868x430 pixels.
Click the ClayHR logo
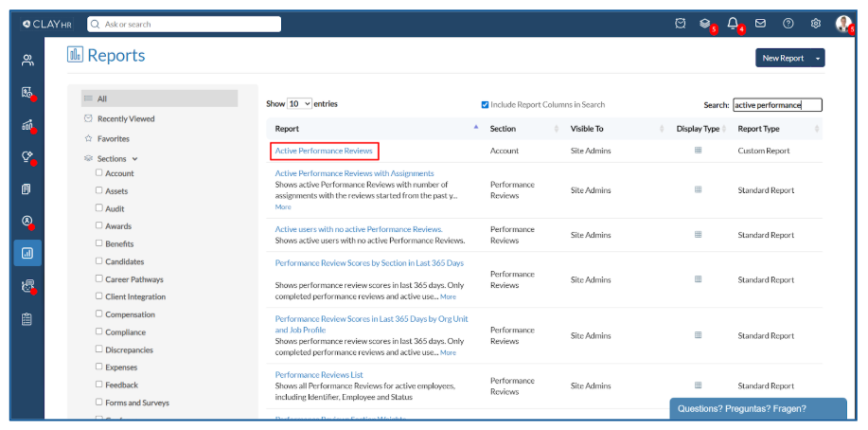pos(47,25)
